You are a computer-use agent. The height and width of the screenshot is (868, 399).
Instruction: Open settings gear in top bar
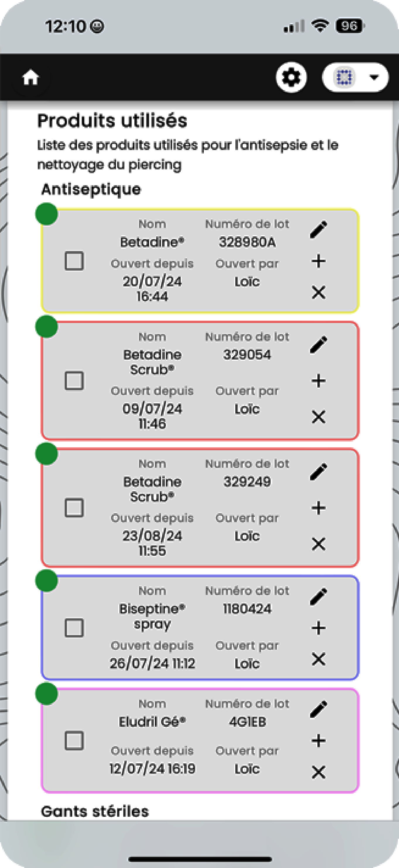291,77
